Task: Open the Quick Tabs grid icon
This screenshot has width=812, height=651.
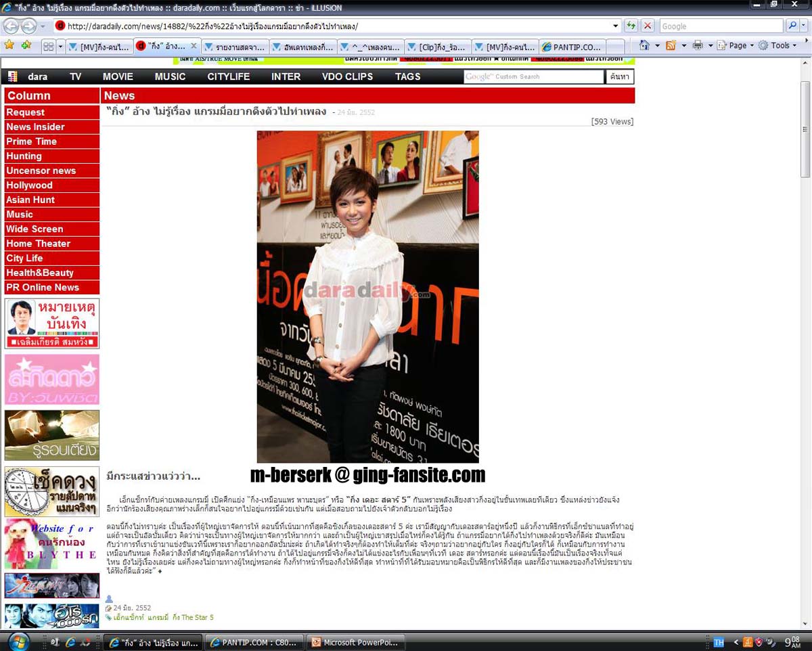Action: point(48,47)
